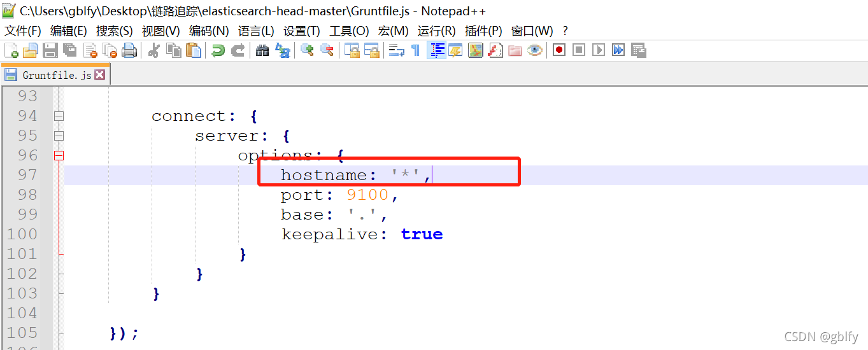Click the word connect on line 94
Viewport: 868px width, 350px height.
click(x=189, y=116)
